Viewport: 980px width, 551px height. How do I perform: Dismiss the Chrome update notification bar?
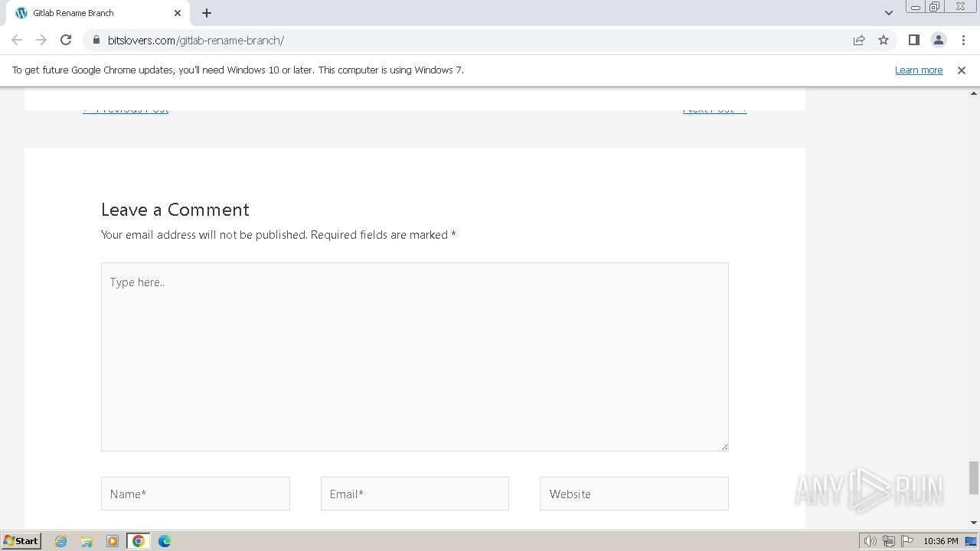pos(962,70)
